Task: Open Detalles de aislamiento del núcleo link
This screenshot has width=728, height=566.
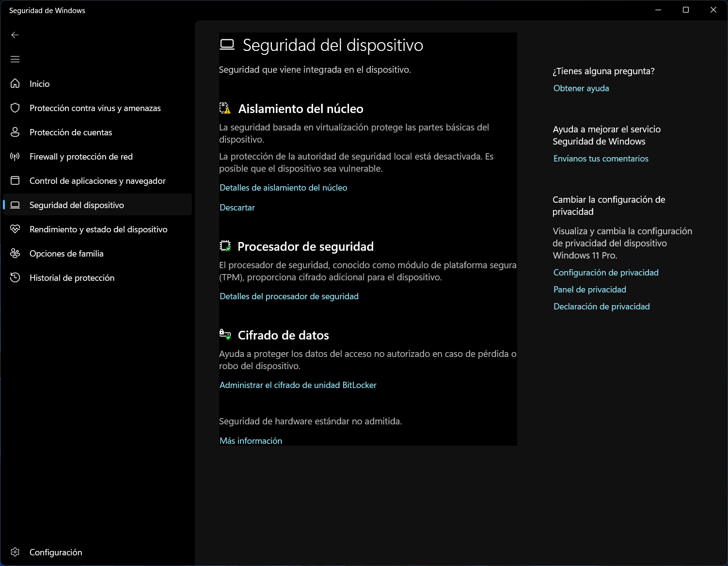Action: pyautogui.click(x=284, y=188)
